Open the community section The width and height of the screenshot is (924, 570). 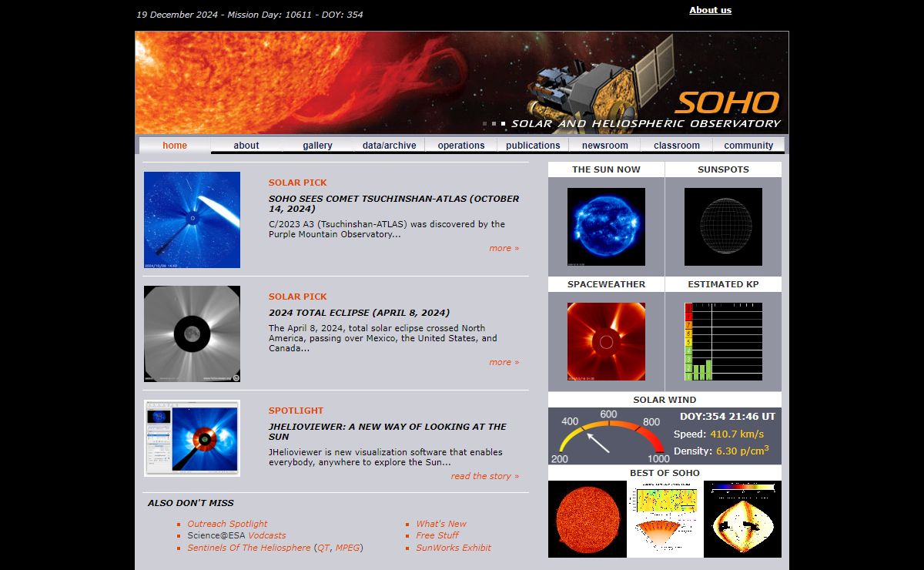[748, 146]
